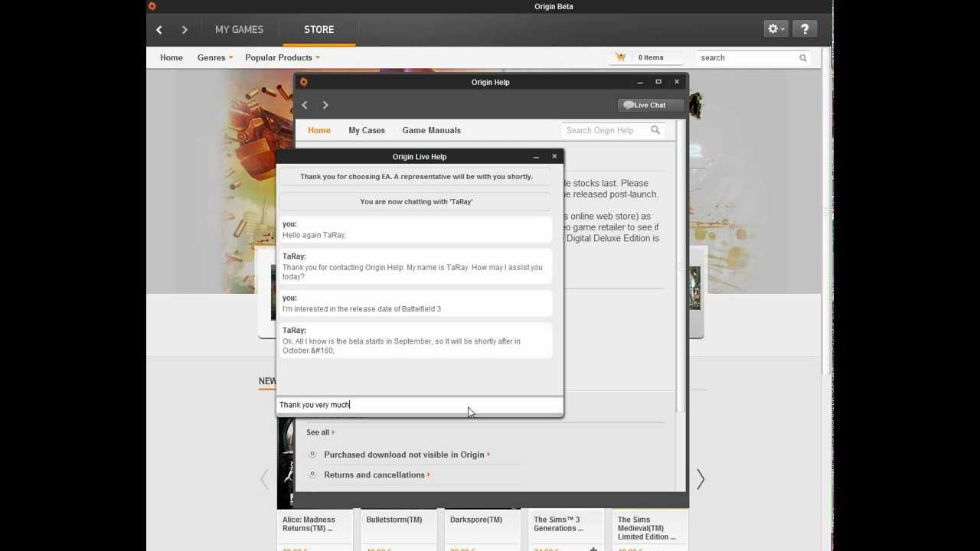Minimize the Origin Help window
This screenshot has height=551, width=980.
(x=639, y=82)
